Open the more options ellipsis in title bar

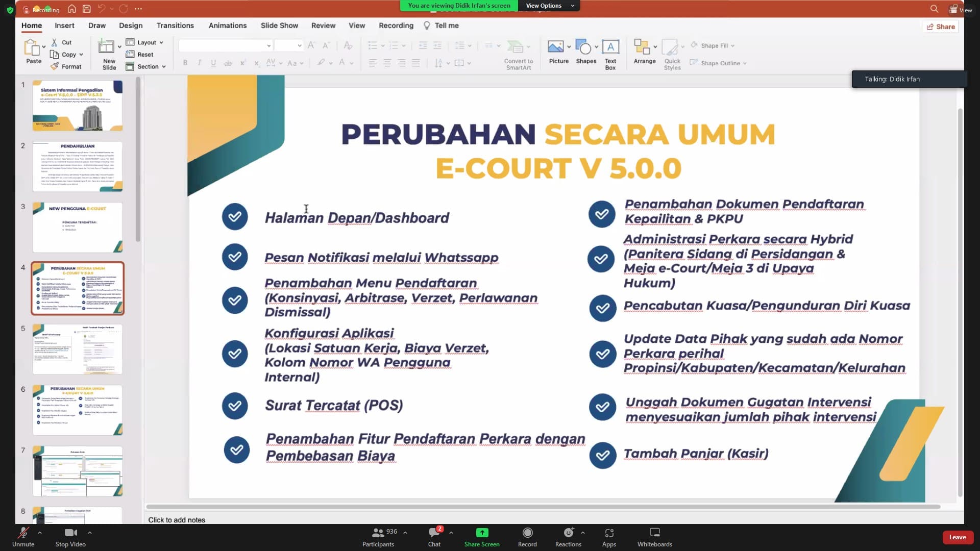tap(138, 9)
